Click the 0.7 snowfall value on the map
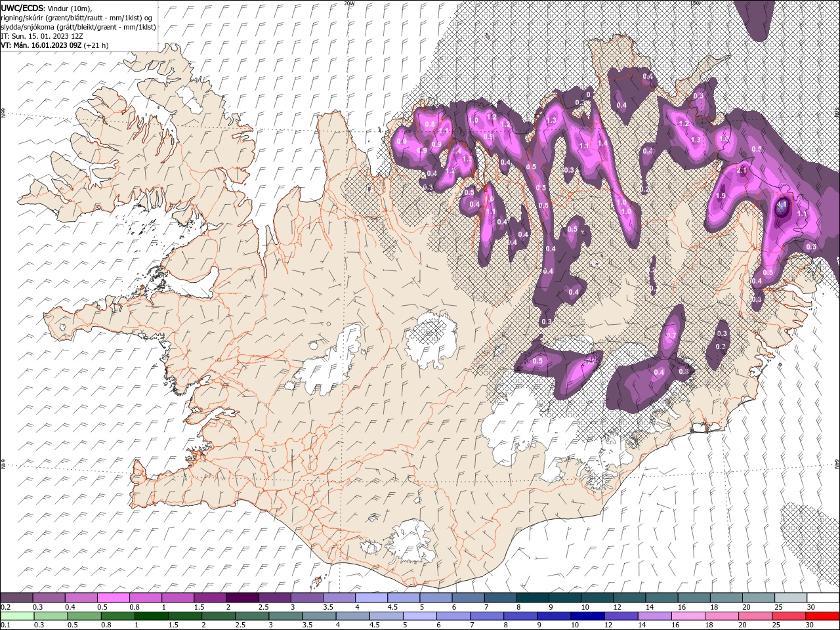This screenshot has width=840, height=630. [x=671, y=335]
